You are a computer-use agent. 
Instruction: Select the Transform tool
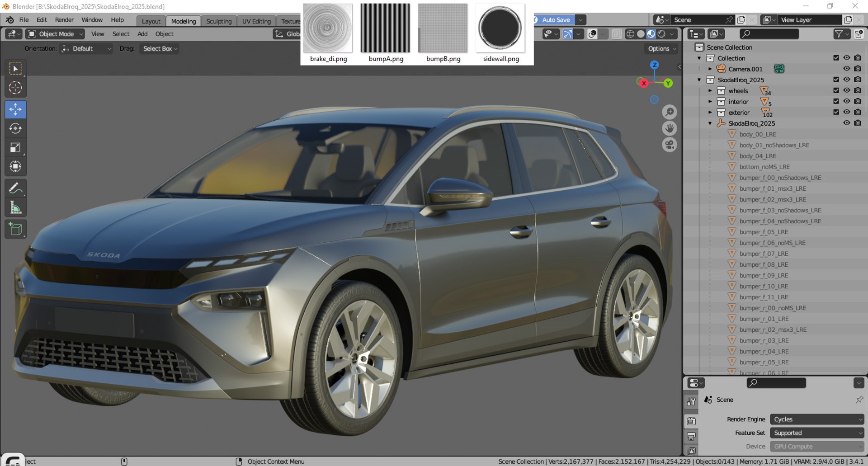click(x=15, y=166)
